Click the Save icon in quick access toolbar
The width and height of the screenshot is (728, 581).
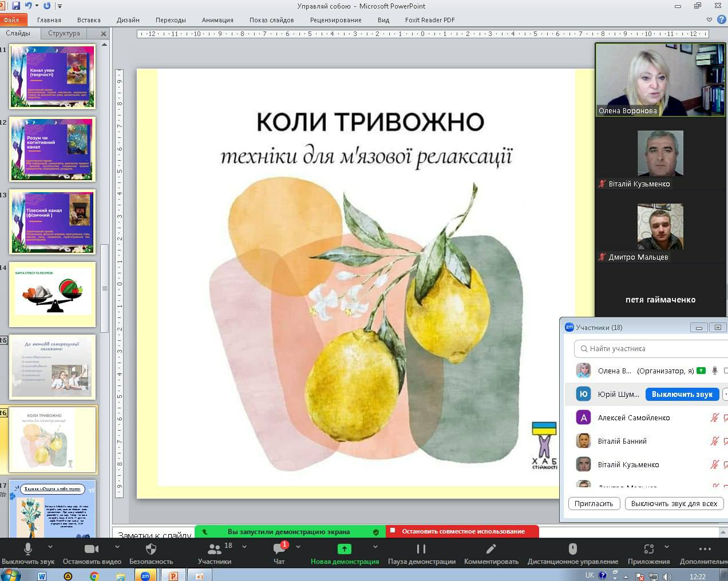[x=16, y=6]
